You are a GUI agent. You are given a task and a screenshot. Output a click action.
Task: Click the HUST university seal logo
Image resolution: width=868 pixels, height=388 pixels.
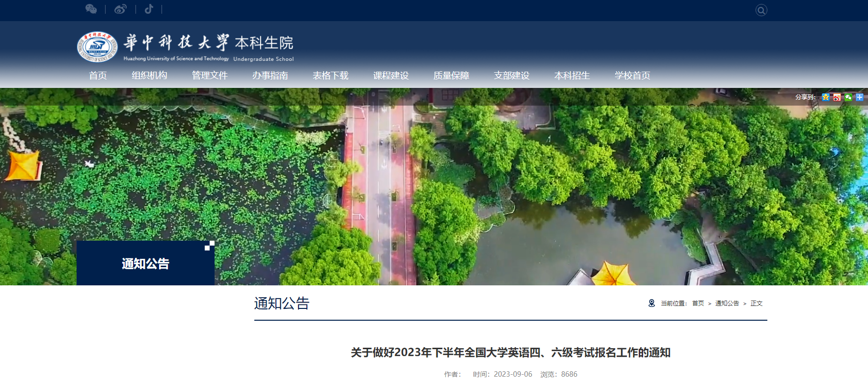[x=97, y=47]
